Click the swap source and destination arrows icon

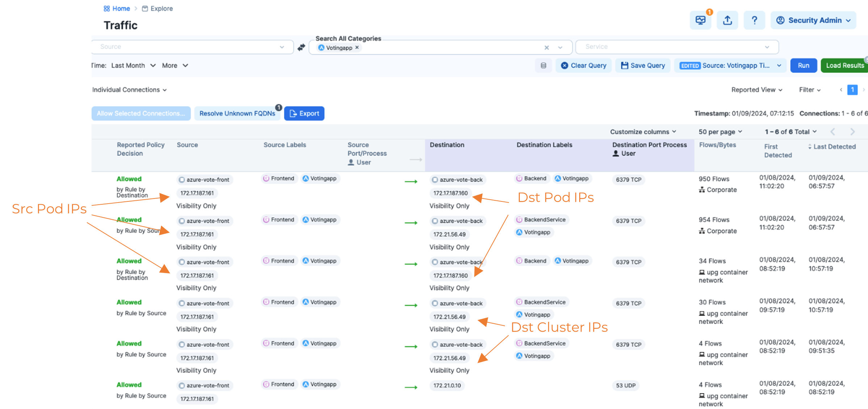tap(301, 47)
